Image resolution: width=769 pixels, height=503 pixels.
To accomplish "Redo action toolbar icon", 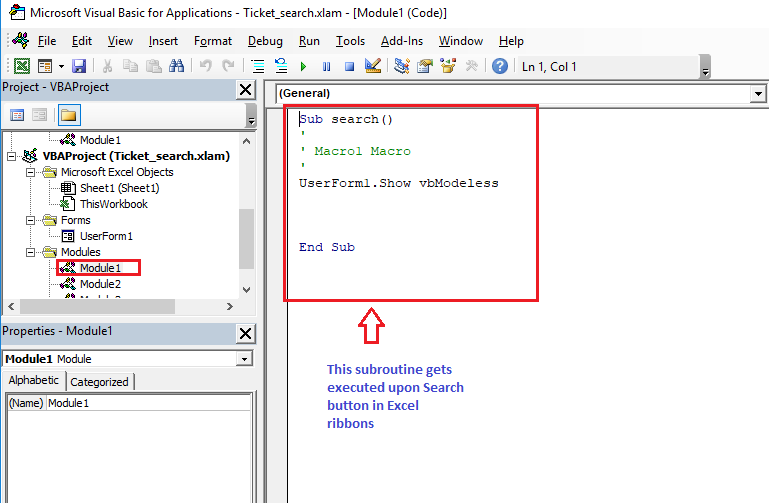I will tap(228, 66).
